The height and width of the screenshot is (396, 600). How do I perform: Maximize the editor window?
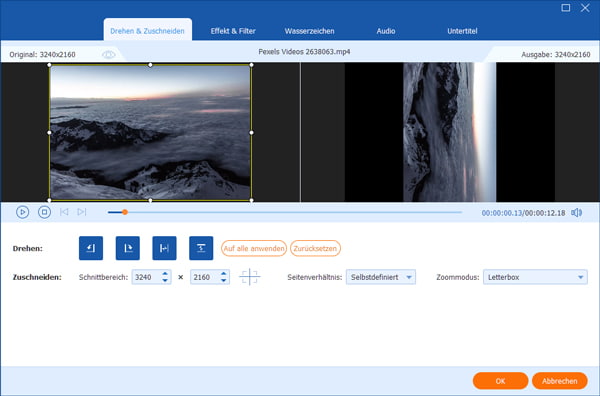tap(566, 8)
